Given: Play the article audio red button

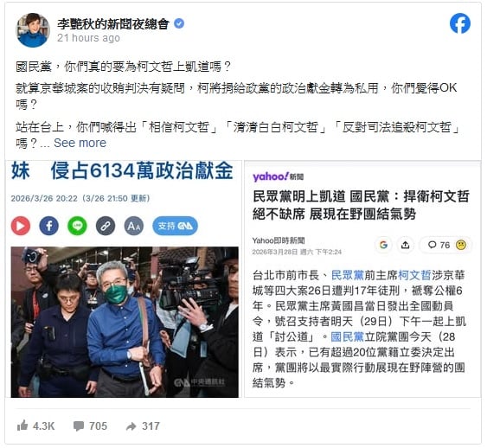Looking at the screenshot, I should click(x=21, y=226).
